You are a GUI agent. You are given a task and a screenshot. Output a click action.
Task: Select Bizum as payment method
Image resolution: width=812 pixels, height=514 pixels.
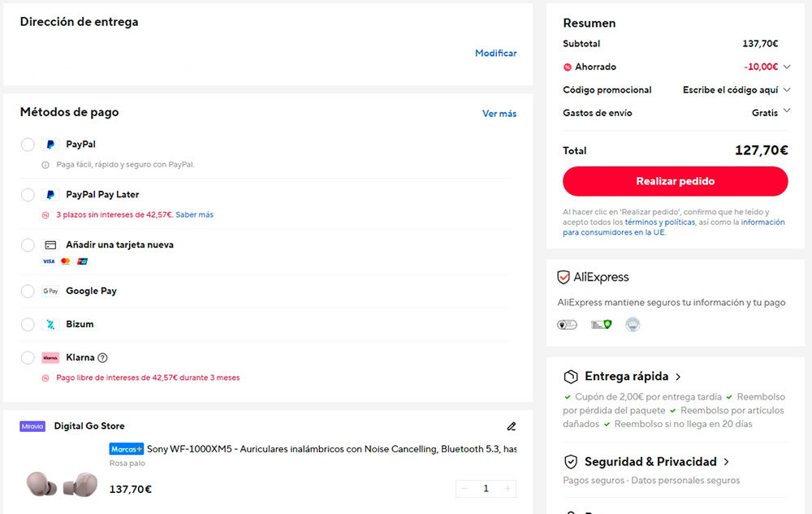[28, 325]
